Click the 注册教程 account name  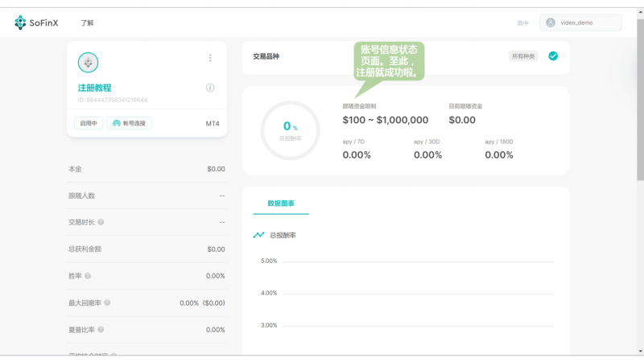[x=94, y=88]
